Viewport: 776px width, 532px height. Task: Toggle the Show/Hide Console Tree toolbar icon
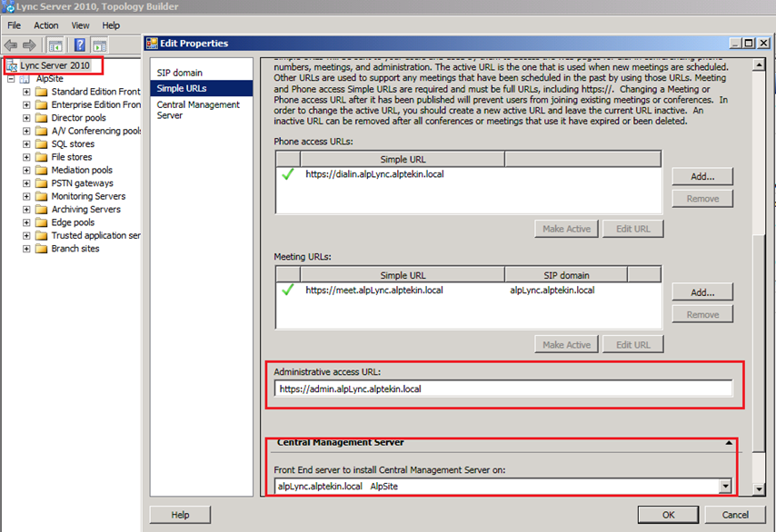[x=55, y=45]
